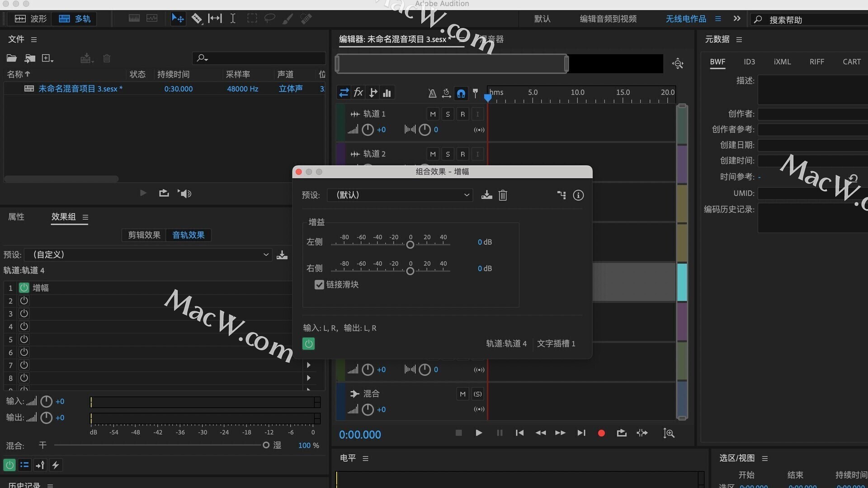868x488 pixels.
Task: Open the fx effects view in editor
Action: [x=358, y=93]
